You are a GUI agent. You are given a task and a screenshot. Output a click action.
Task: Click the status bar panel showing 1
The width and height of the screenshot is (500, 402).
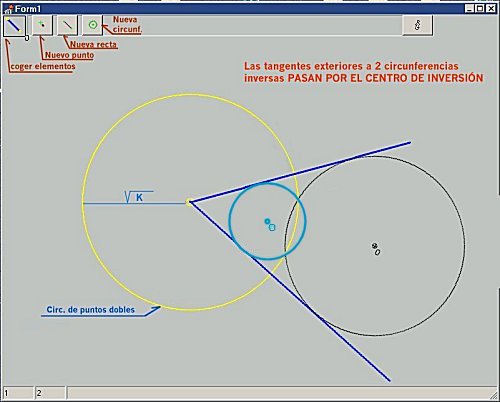18,393
